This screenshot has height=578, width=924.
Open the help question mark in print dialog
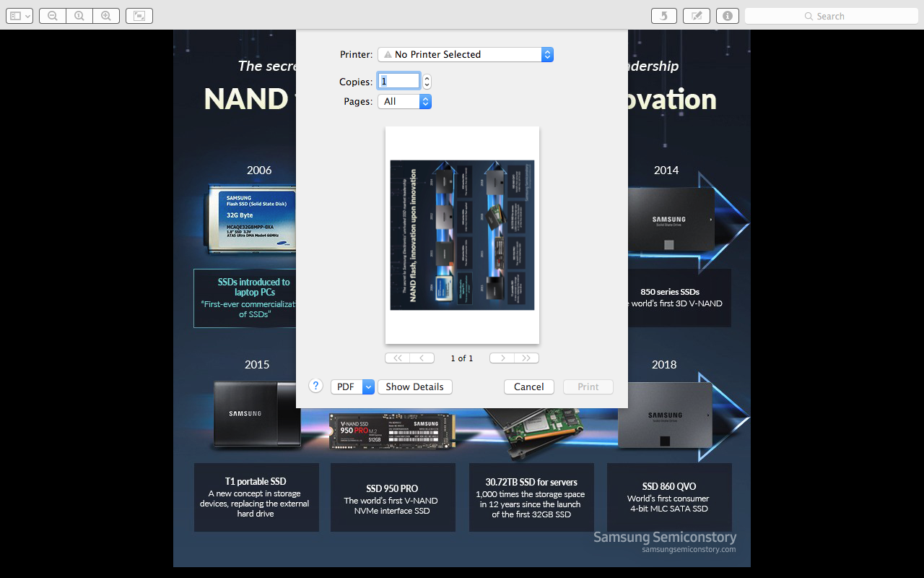(x=315, y=386)
